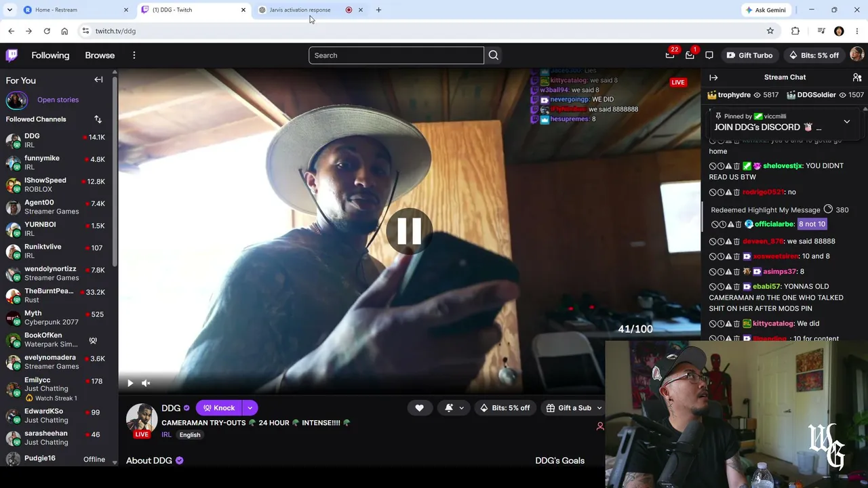Open notification options chevron beside the bell
Screen dimensions: 868x488
462,408
